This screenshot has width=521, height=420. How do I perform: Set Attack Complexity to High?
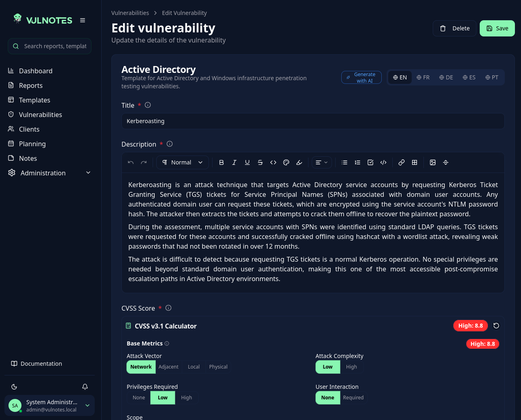(351, 367)
